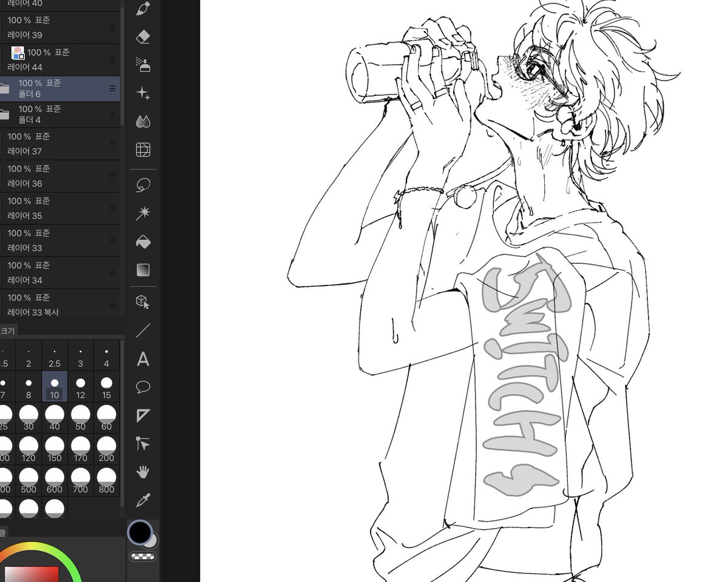Click the 레이어 44 layer thumbnail

pyautogui.click(x=18, y=53)
